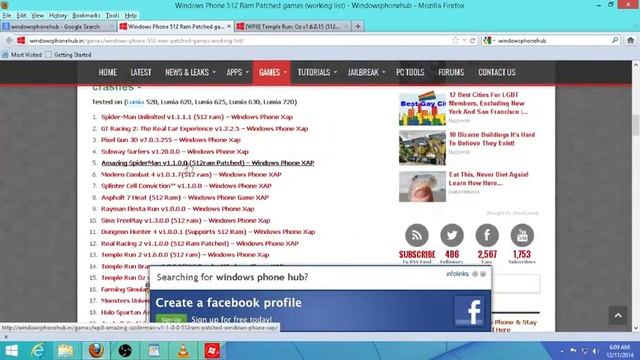Go to the Home nav item
This screenshot has height=360, width=640.
pyautogui.click(x=107, y=72)
